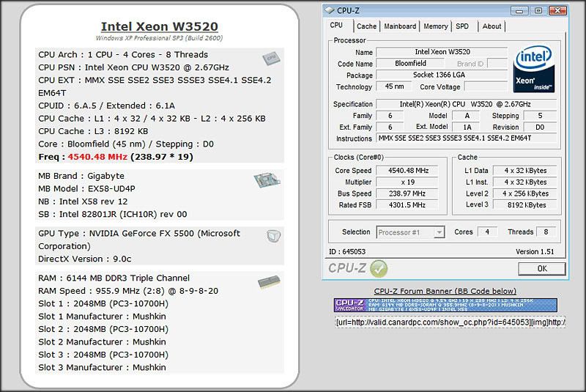Open the Mainboard tab
This screenshot has height=392, width=586.
(400, 26)
